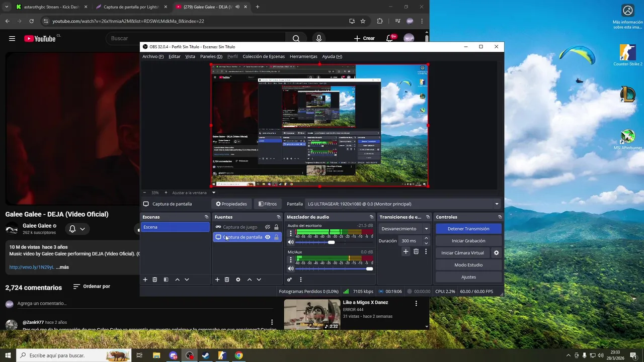Open the Archivo menu in OBS
This screenshot has height=362, width=644.
[153, 56]
